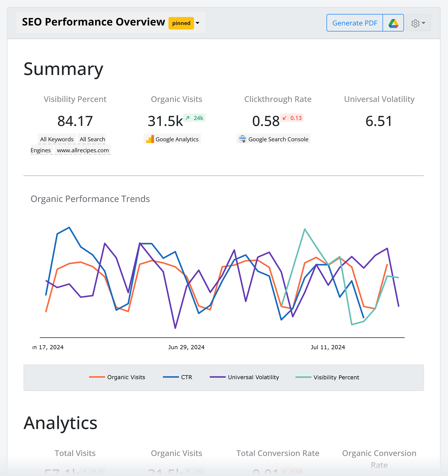
Task: Click the Google Search Console label
Action: [x=278, y=139]
